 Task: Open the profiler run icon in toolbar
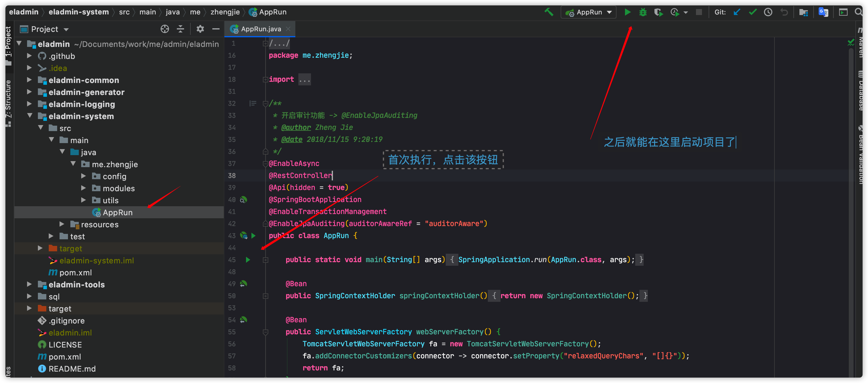(675, 12)
